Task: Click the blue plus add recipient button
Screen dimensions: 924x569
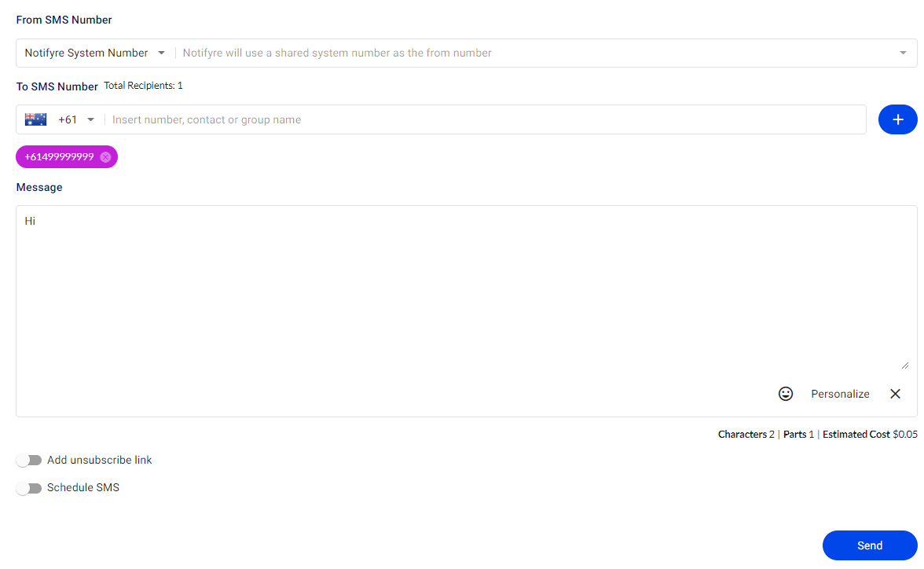Action: [897, 119]
